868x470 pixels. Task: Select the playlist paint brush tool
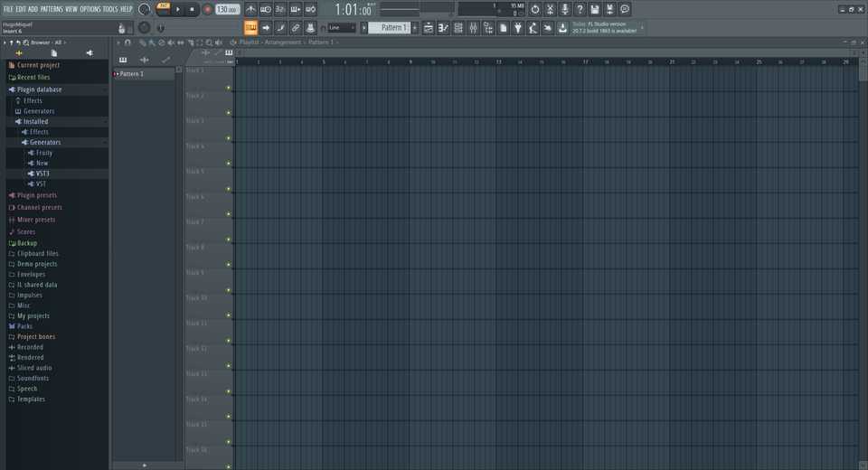click(x=152, y=42)
